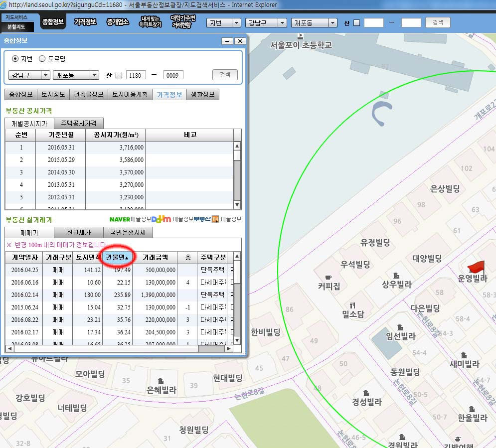This screenshot has width=496, height=448.
Task: Sort by 건물면적 column header
Action: (x=117, y=257)
